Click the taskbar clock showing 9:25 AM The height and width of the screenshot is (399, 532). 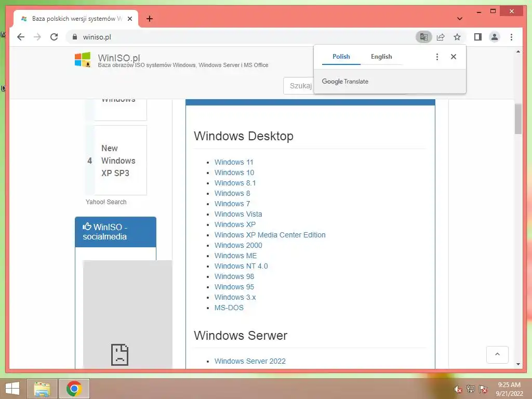[x=509, y=389]
